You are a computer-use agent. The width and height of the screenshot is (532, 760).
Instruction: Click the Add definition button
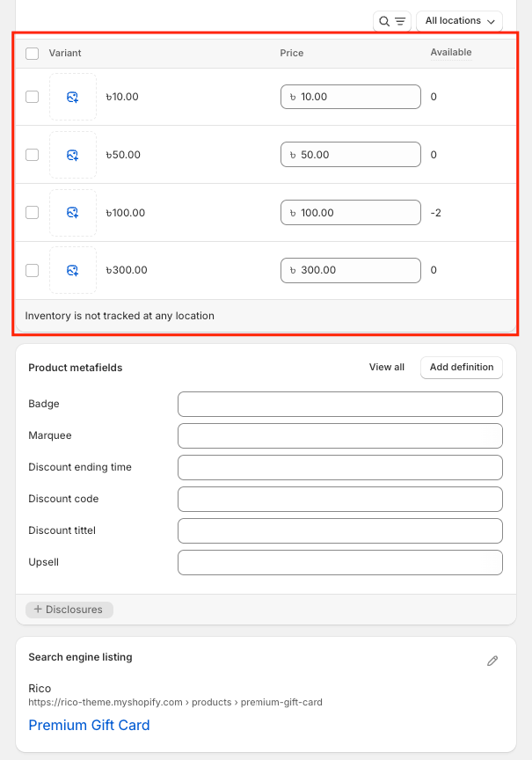click(x=462, y=368)
